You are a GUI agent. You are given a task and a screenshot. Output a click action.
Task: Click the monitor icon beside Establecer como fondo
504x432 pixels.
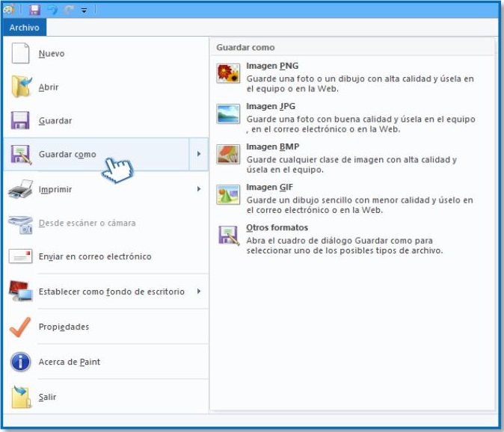coord(21,291)
